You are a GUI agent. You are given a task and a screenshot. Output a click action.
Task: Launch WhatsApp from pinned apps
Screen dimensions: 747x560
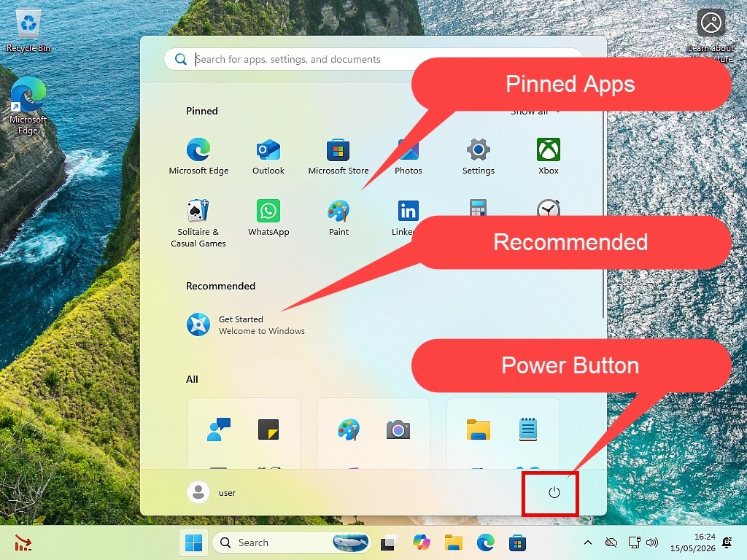[x=268, y=217]
